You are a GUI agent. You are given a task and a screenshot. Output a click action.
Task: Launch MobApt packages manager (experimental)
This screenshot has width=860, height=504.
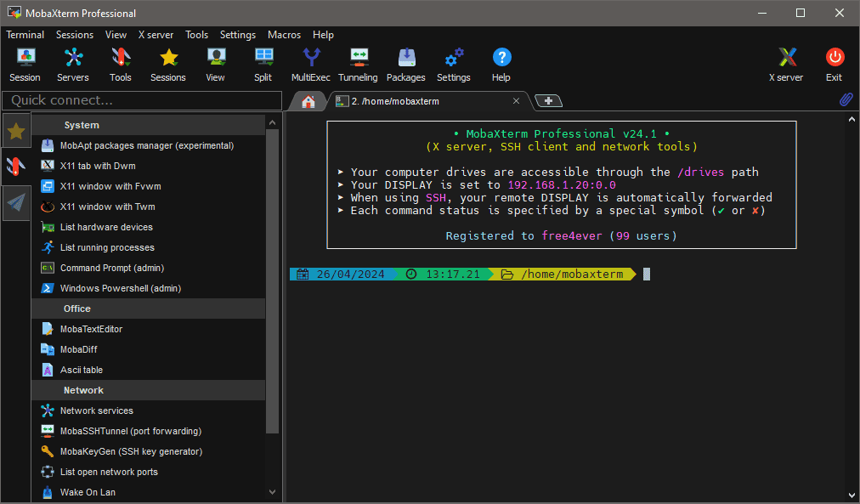pyautogui.click(x=148, y=145)
